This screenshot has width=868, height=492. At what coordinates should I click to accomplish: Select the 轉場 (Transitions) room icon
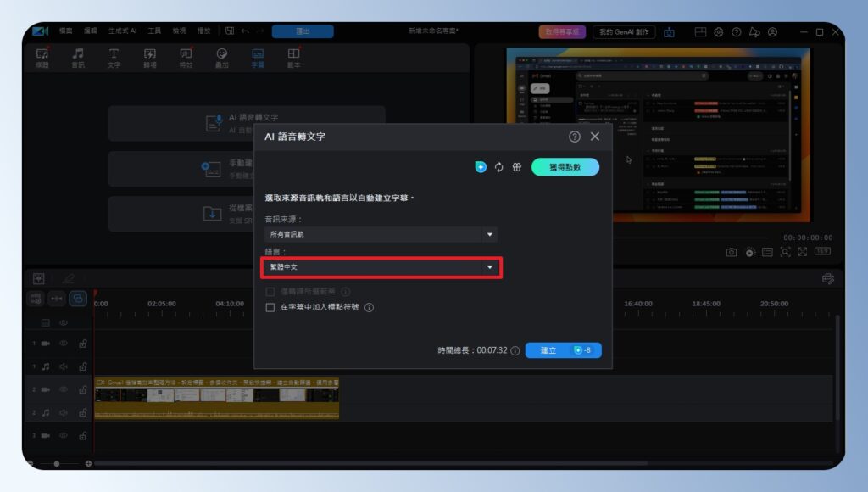[149, 55]
